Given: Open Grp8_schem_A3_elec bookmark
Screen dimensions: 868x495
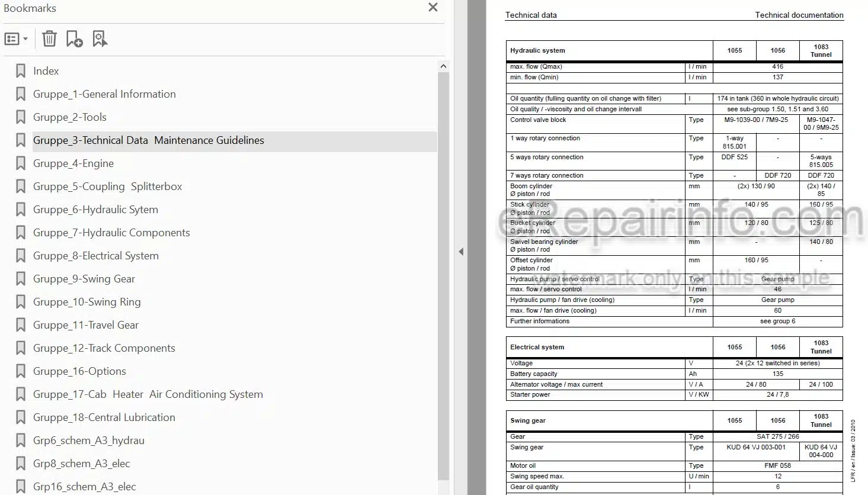Looking at the screenshot, I should point(82,464).
